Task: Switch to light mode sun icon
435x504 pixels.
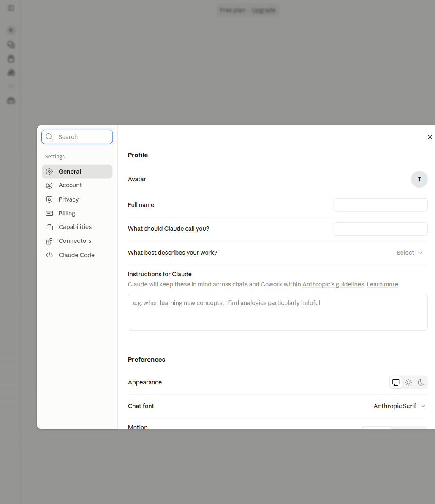Action: [x=408, y=382]
